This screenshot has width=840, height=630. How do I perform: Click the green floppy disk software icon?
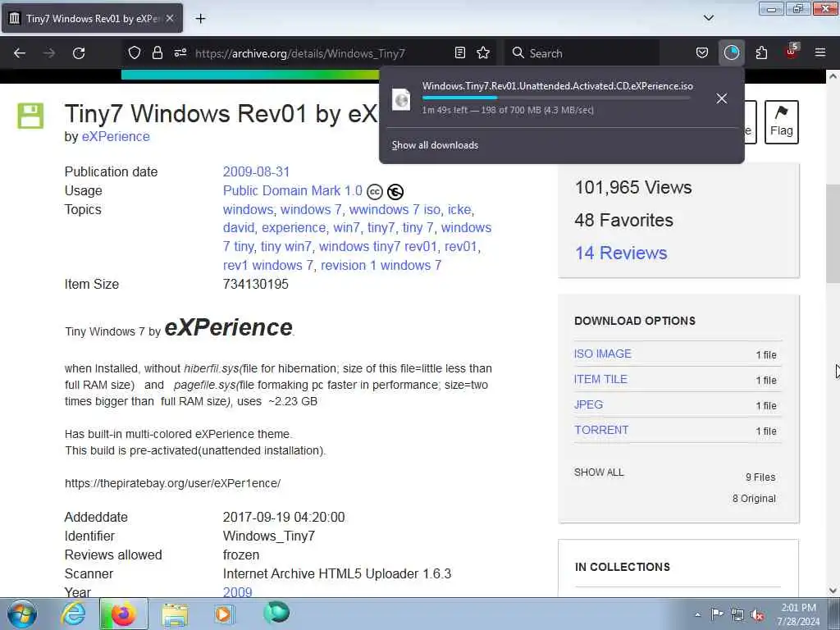(30, 116)
